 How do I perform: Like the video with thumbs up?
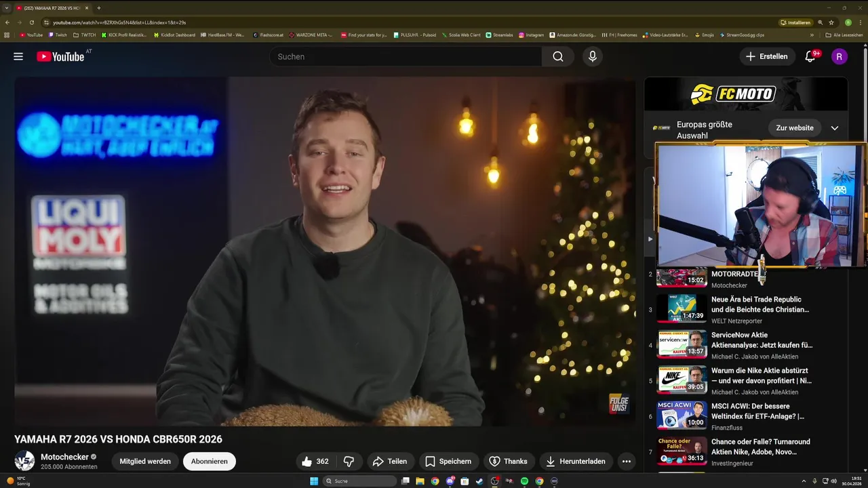[x=315, y=462]
